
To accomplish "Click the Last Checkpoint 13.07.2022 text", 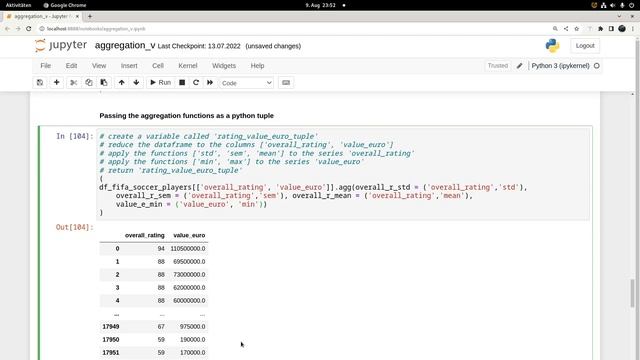I will click(x=199, y=46).
